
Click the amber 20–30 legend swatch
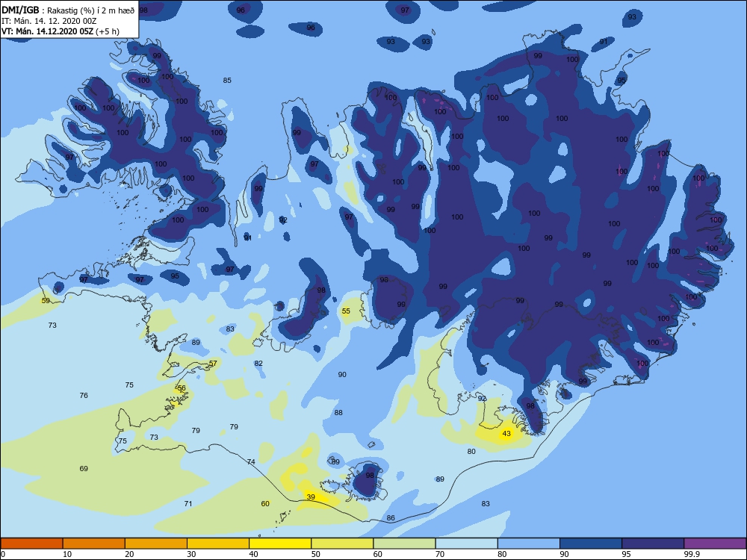[156, 544]
